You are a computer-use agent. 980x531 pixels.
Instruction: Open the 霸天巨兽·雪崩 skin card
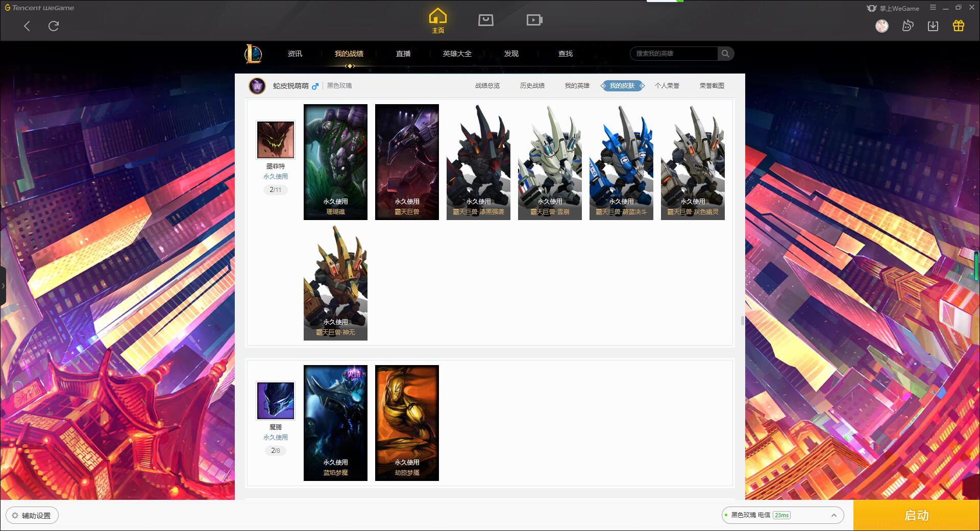[x=550, y=162]
